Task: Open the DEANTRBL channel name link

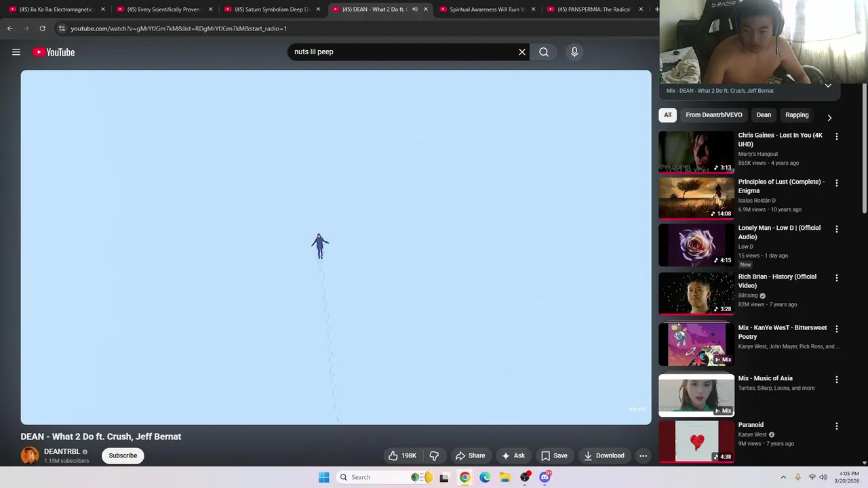Action: (x=62, y=451)
